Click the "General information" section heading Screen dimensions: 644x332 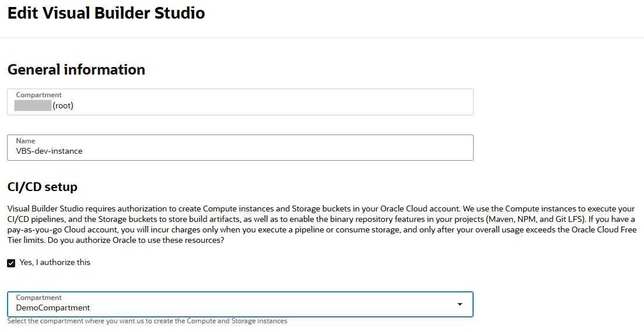(x=76, y=69)
